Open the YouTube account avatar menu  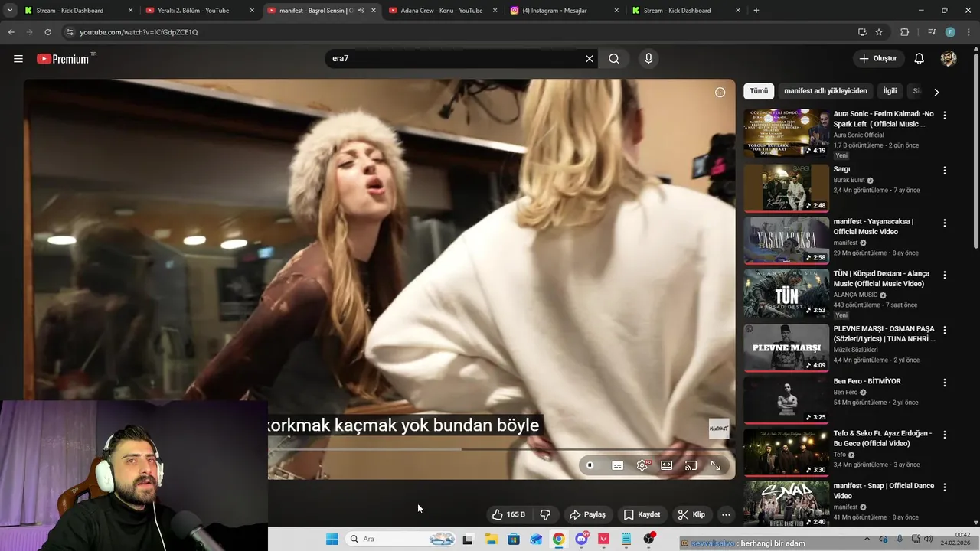pyautogui.click(x=949, y=59)
